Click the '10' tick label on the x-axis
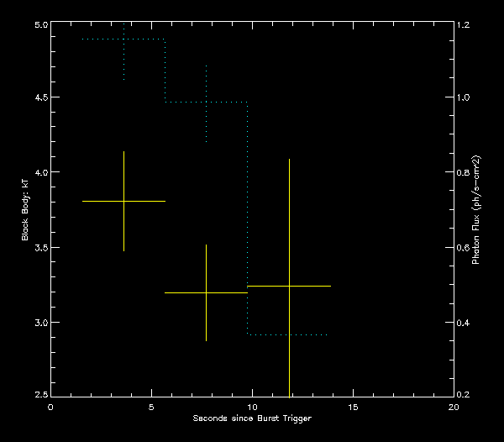504x442 pixels. (x=252, y=407)
